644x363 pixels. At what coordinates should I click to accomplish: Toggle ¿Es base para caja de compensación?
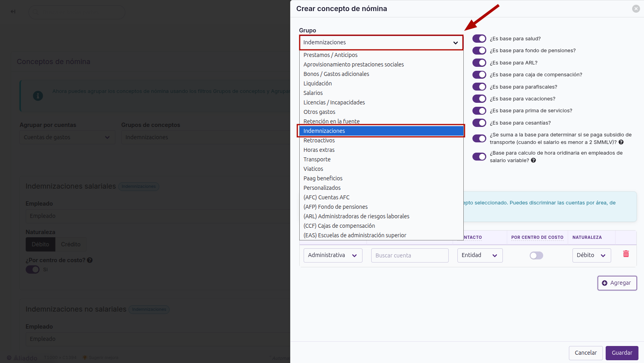(x=479, y=75)
